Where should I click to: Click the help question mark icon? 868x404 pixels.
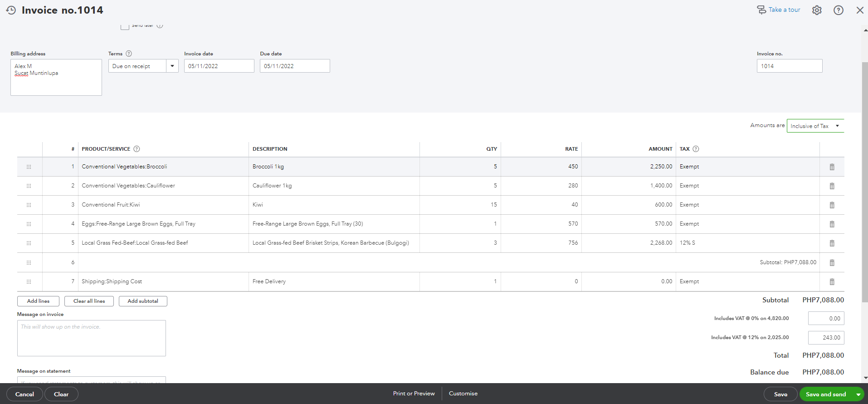click(839, 10)
